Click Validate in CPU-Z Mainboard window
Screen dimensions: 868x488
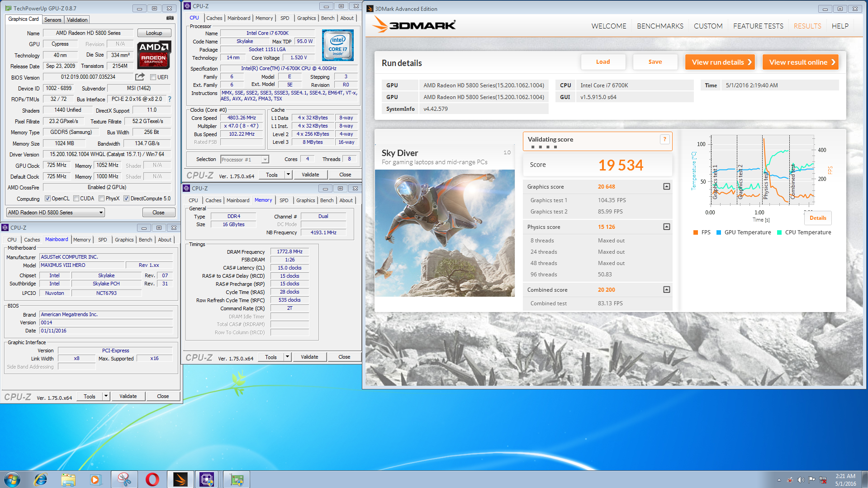(128, 396)
